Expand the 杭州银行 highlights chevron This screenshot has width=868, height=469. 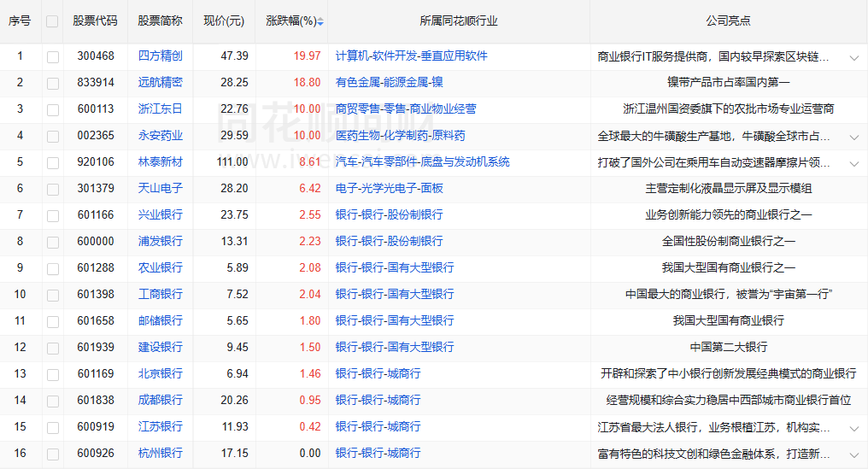(853, 454)
